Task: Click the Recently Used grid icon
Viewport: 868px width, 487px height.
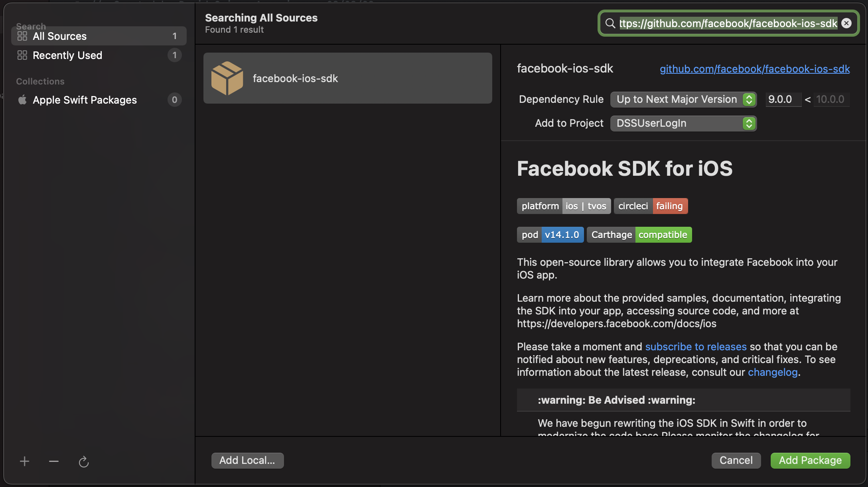Action: 22,55
